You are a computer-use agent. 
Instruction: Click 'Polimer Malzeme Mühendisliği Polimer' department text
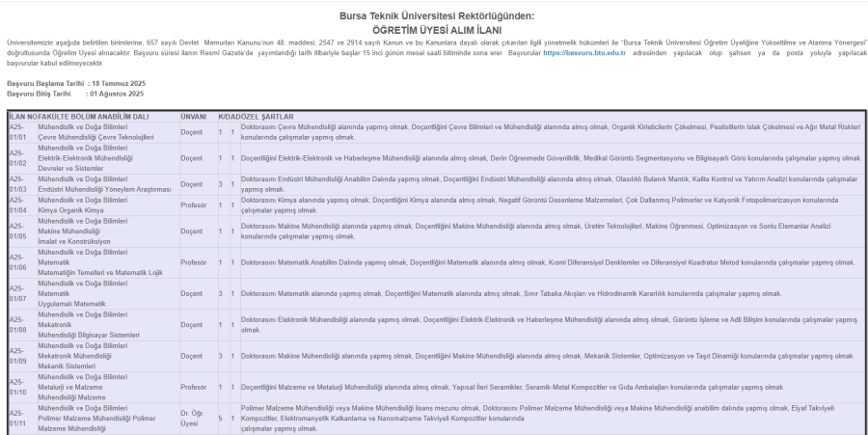[x=96, y=419]
